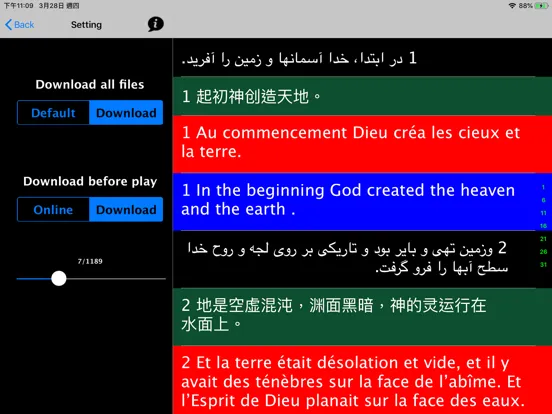Image resolution: width=552 pixels, height=414 pixels.
Task: Click the 7/1189 slider handle
Action: coord(59,278)
